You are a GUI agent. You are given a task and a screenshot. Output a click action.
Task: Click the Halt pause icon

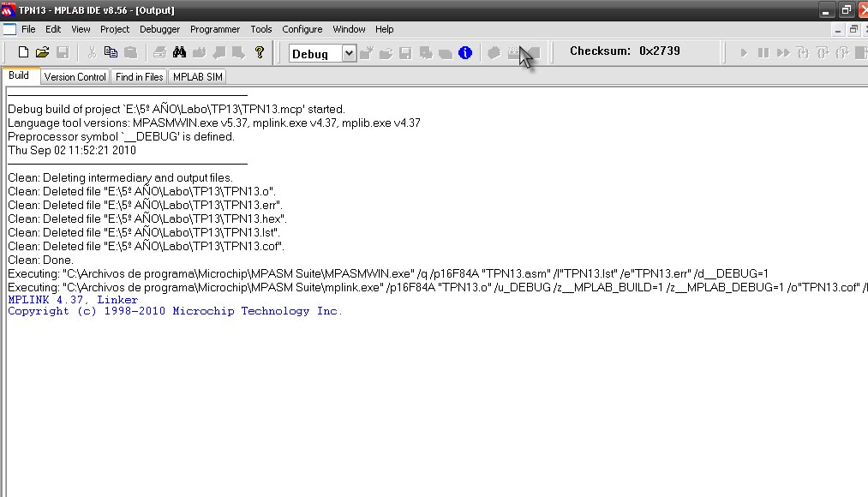[763, 53]
